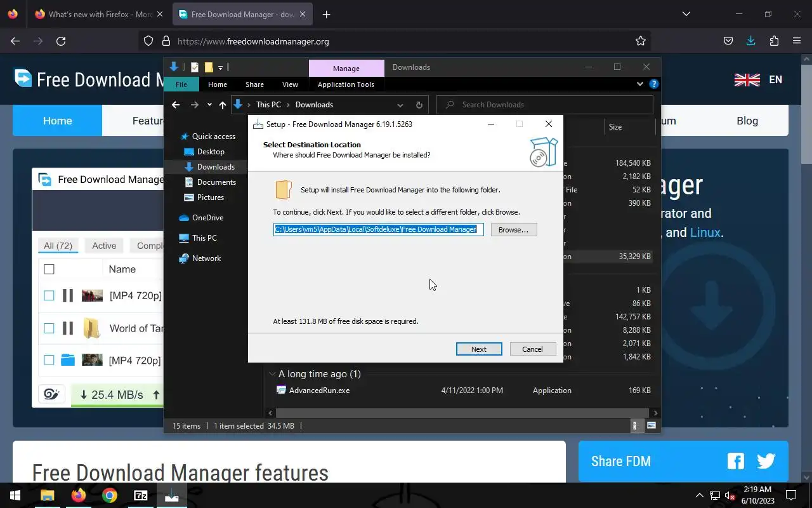
Task: Switch to 'What's new with Firefox' tab
Action: 98,15
